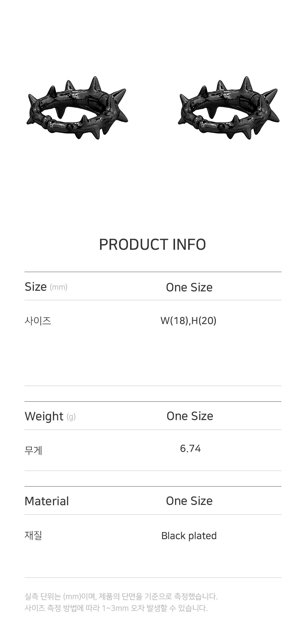Click the PRODUCT INFO heading
The width and height of the screenshot is (306, 644).
tap(152, 244)
